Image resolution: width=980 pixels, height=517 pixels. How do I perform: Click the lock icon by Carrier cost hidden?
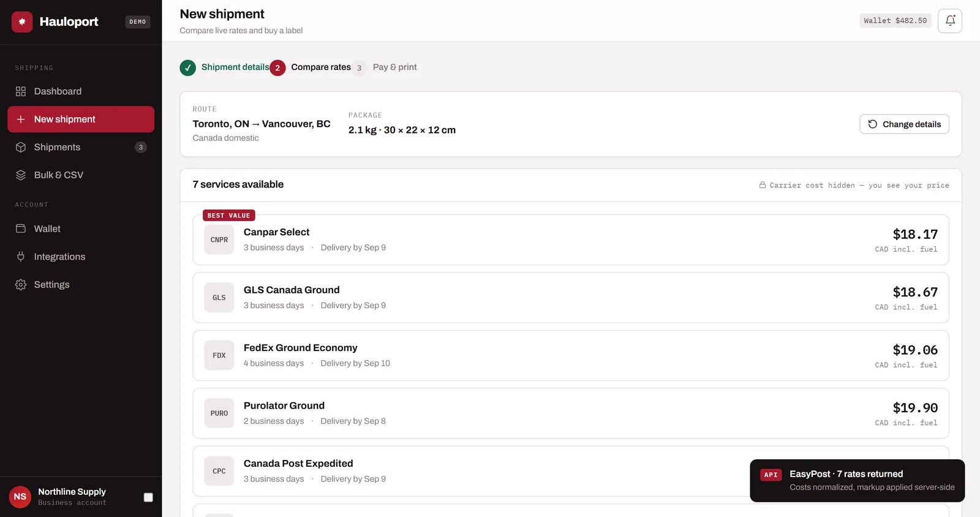point(763,185)
